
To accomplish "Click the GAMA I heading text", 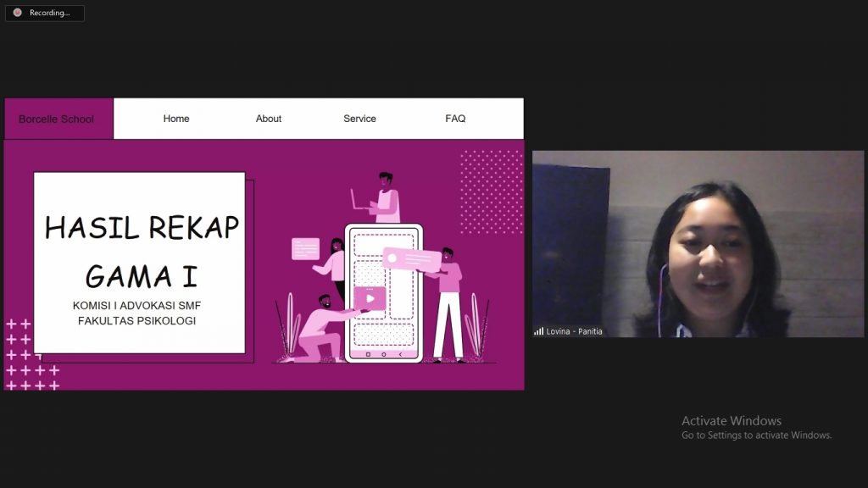I will pos(142,276).
